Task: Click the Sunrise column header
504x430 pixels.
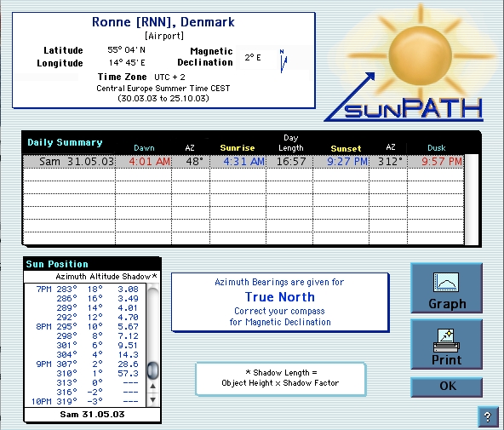Action: pos(238,148)
